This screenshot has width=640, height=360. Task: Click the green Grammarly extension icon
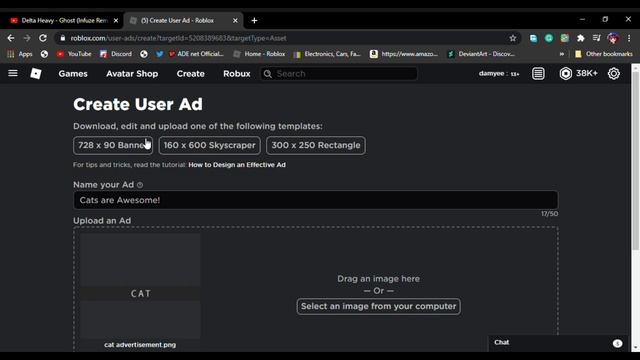point(549,38)
